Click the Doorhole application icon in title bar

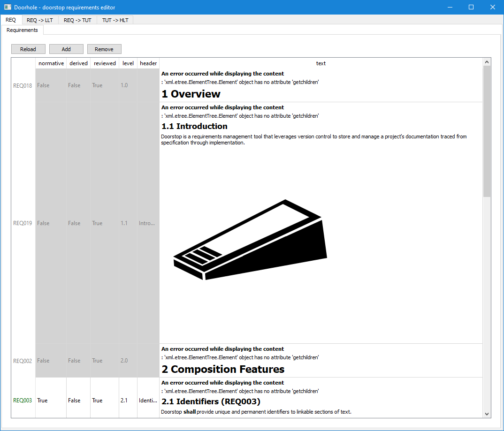[7, 7]
